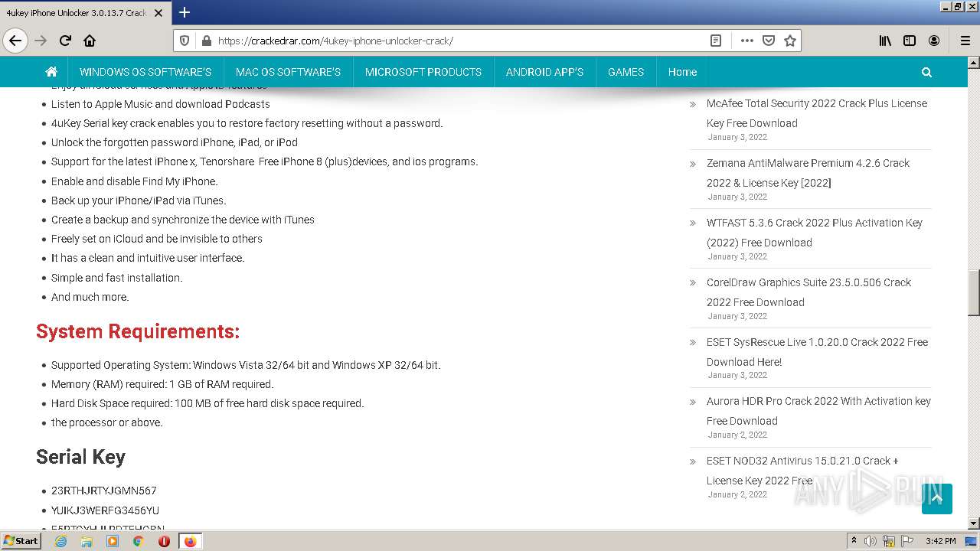View site security padlock information
Screen dimensions: 980x551
tap(205, 41)
